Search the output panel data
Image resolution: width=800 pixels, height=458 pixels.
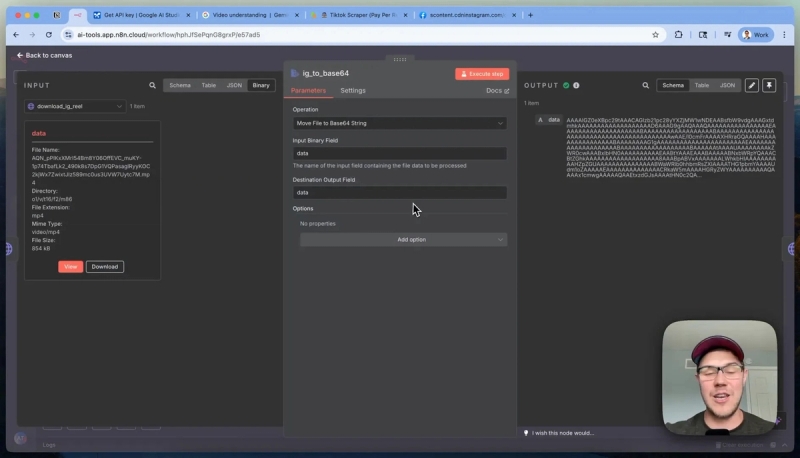tap(645, 86)
